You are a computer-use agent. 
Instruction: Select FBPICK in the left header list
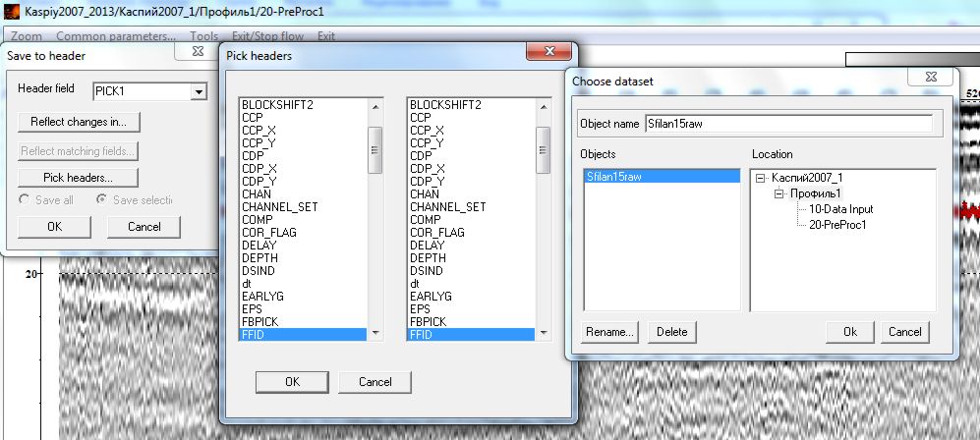pos(303,321)
